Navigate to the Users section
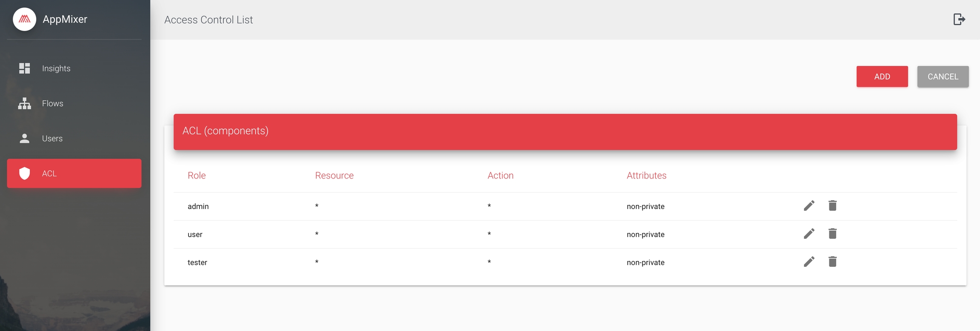Screen dimensions: 980x331 pyautogui.click(x=52, y=139)
